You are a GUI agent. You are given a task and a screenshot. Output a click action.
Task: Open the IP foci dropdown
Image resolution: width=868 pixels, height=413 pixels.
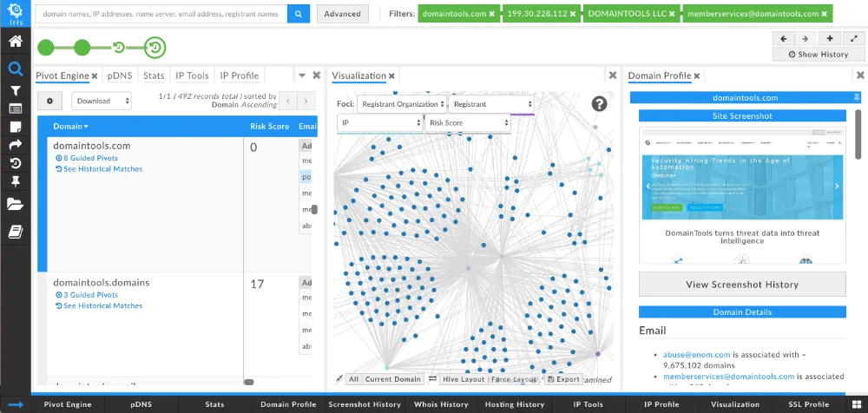tap(380, 123)
